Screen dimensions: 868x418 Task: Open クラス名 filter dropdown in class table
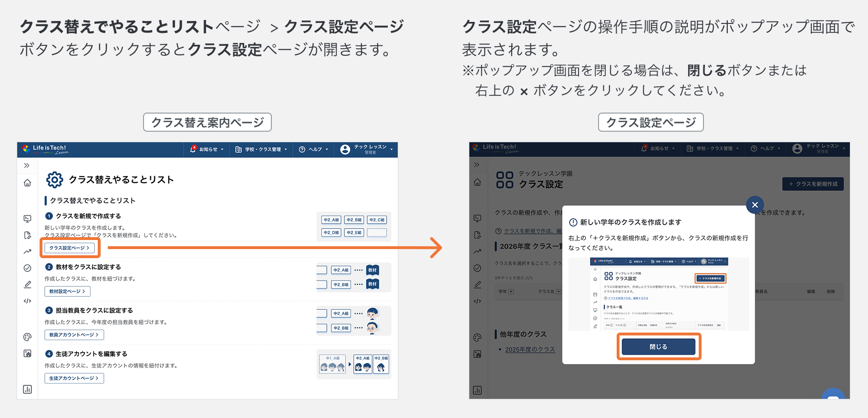[x=558, y=292]
